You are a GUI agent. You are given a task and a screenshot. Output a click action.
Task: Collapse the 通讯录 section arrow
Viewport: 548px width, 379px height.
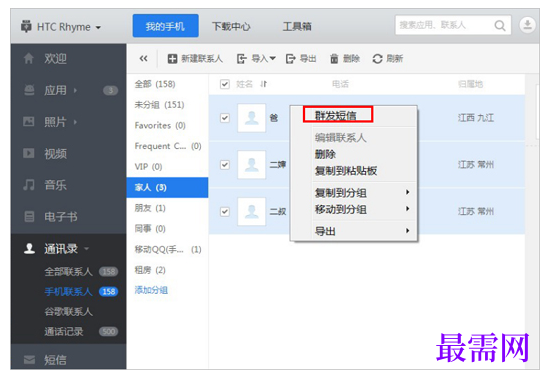point(86,249)
